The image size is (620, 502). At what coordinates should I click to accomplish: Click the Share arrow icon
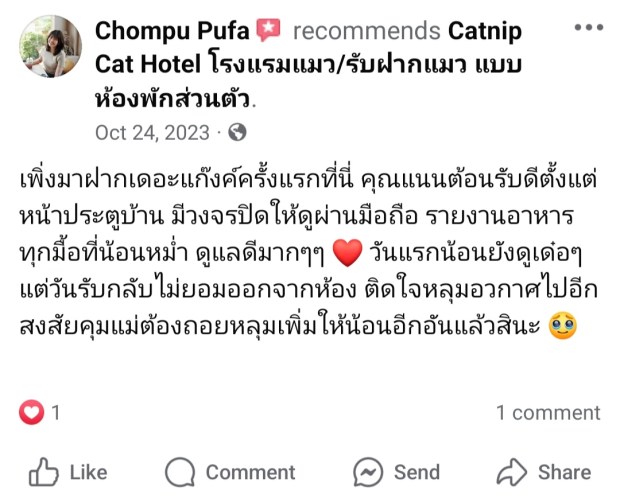coord(512,472)
